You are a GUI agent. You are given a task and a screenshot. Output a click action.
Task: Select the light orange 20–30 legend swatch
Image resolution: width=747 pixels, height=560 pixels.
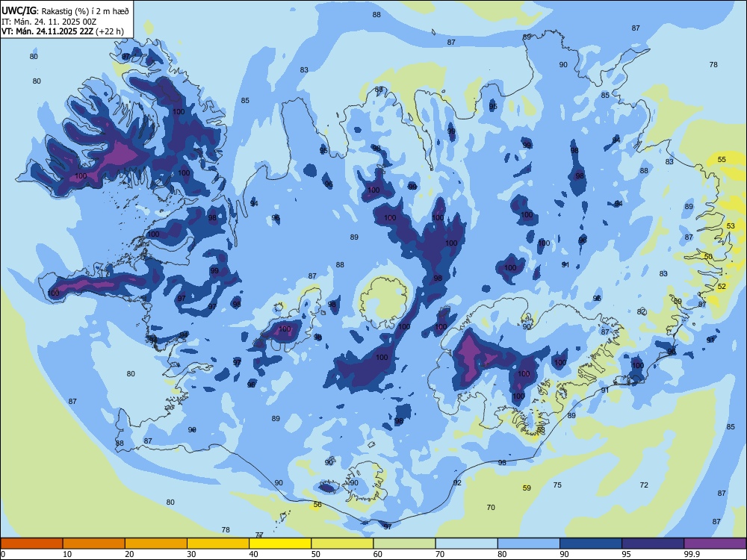pyautogui.click(x=156, y=544)
